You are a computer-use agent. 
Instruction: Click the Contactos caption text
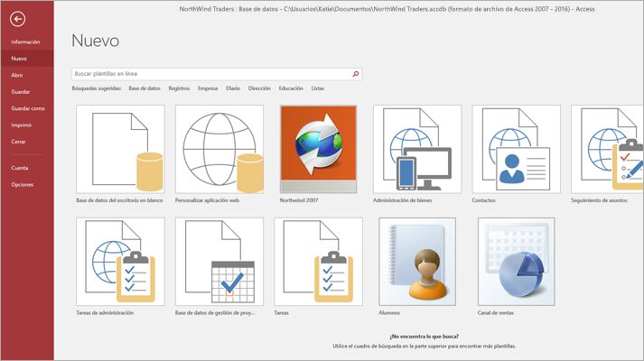(484, 200)
